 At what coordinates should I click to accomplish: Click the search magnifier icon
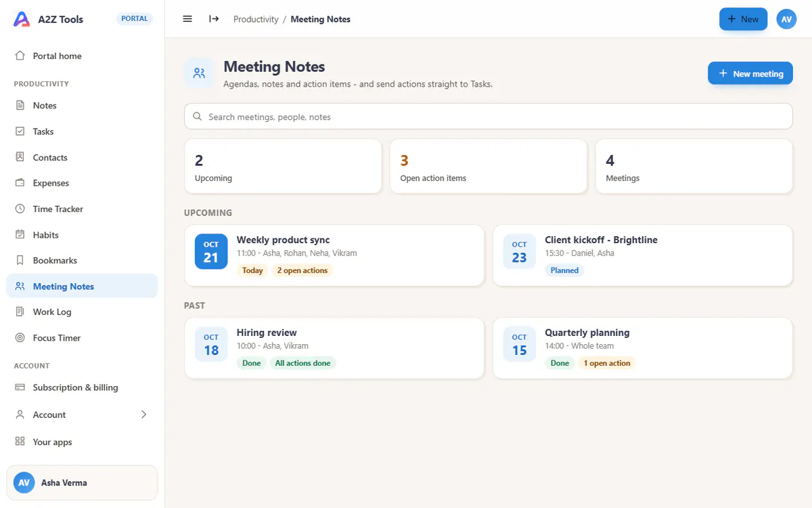(198, 117)
